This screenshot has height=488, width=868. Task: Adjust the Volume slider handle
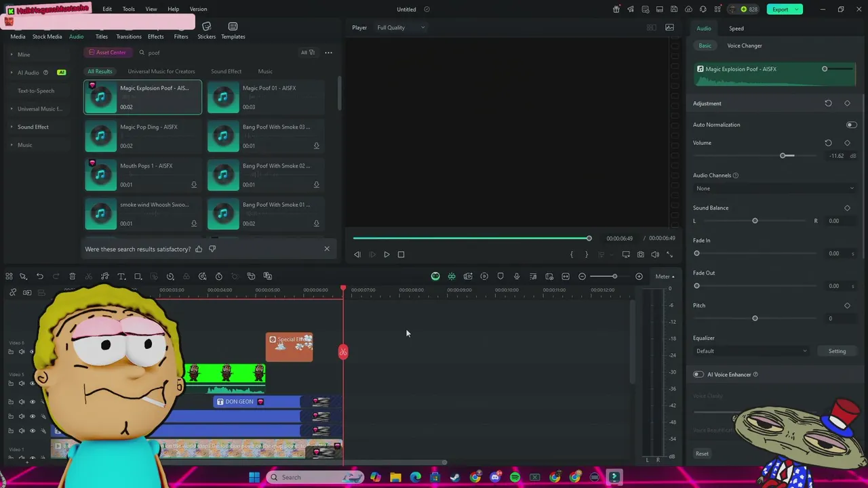tap(783, 156)
